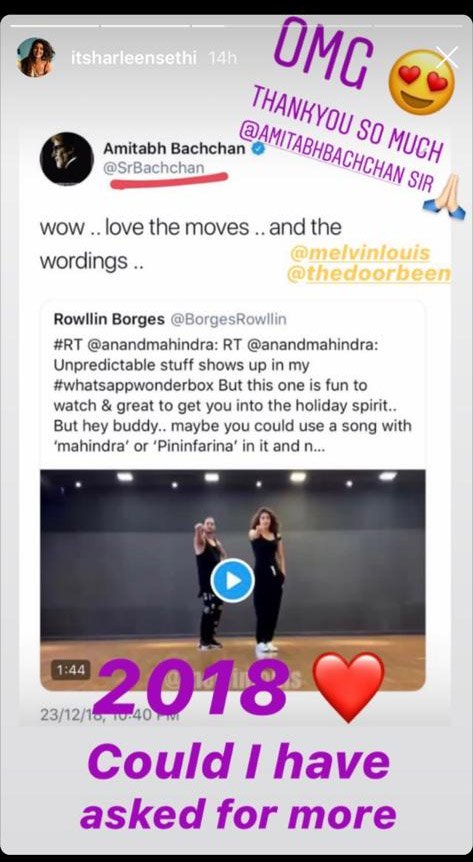Tap the itsharleensethi username

134,58
